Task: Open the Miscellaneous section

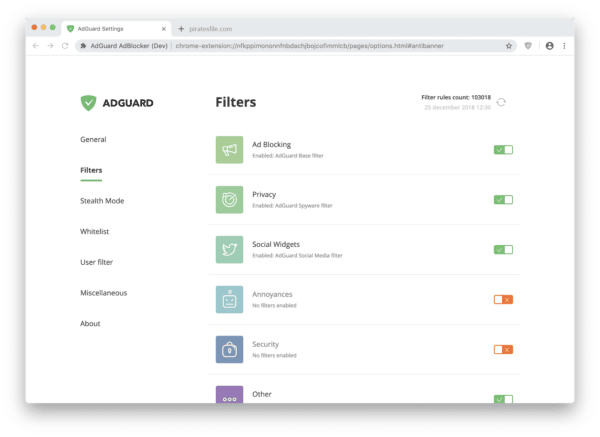Action: pyautogui.click(x=104, y=293)
